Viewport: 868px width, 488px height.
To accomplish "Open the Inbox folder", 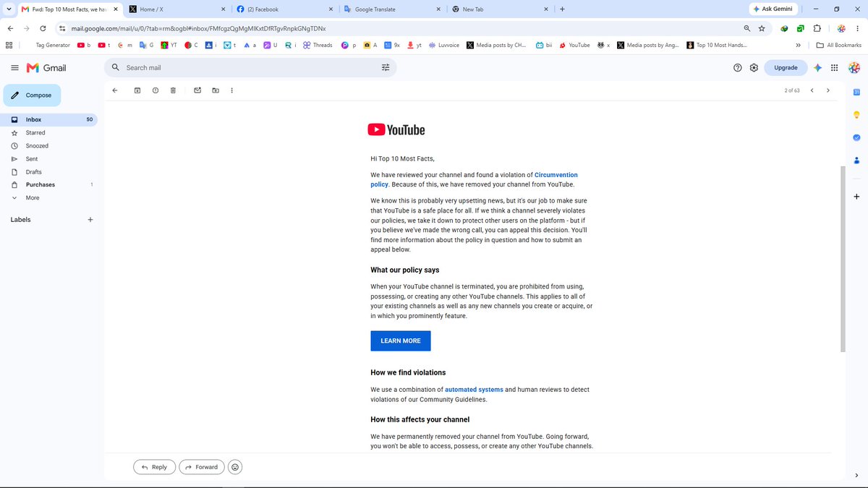I will (48, 119).
